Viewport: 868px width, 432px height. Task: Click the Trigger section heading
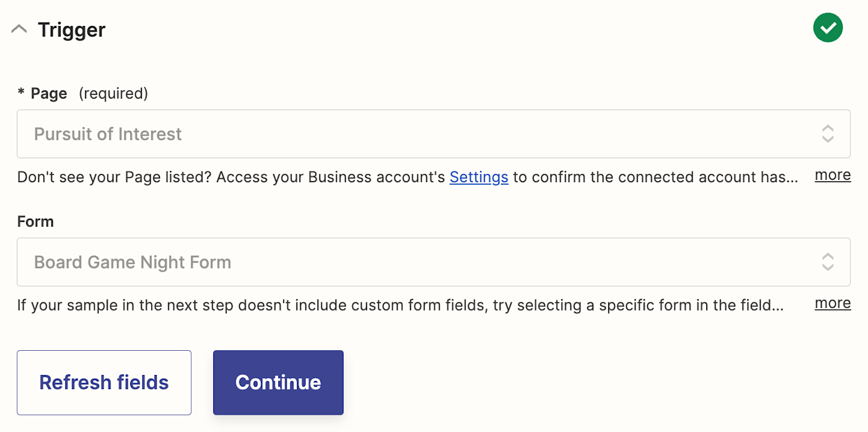click(72, 30)
